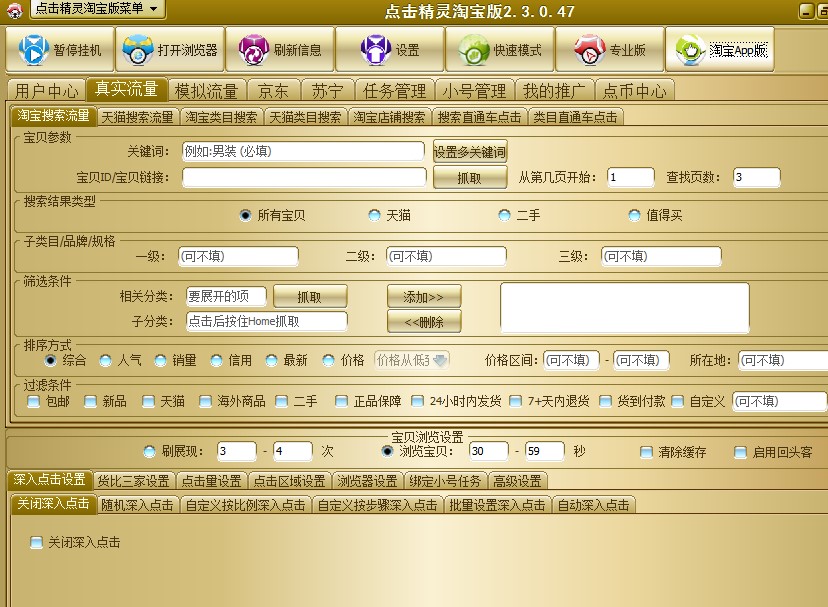Click the 关键词 input field

[x=303, y=152]
